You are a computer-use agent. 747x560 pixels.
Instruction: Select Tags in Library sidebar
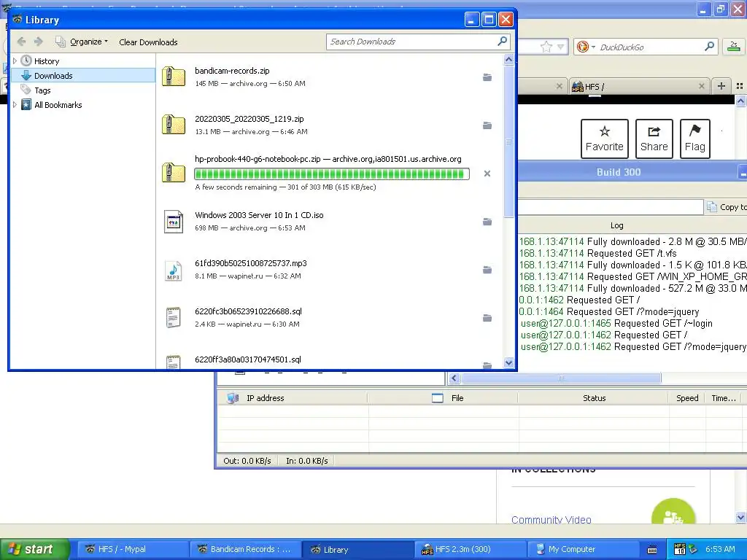[x=42, y=90]
